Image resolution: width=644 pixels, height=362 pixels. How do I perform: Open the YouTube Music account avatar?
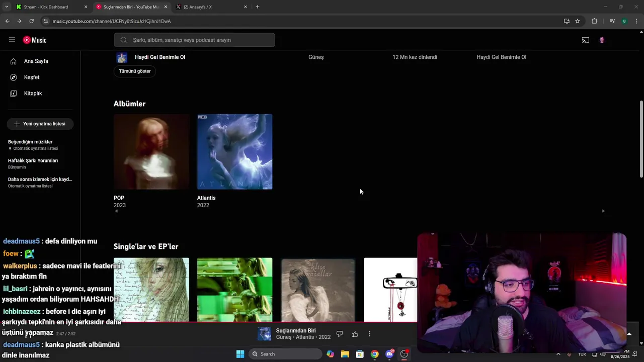(602, 40)
